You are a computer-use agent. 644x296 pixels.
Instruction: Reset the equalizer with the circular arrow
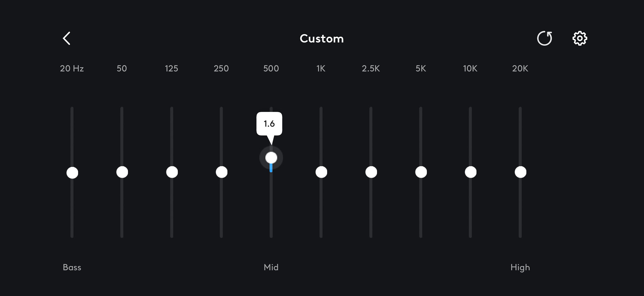[544, 38]
